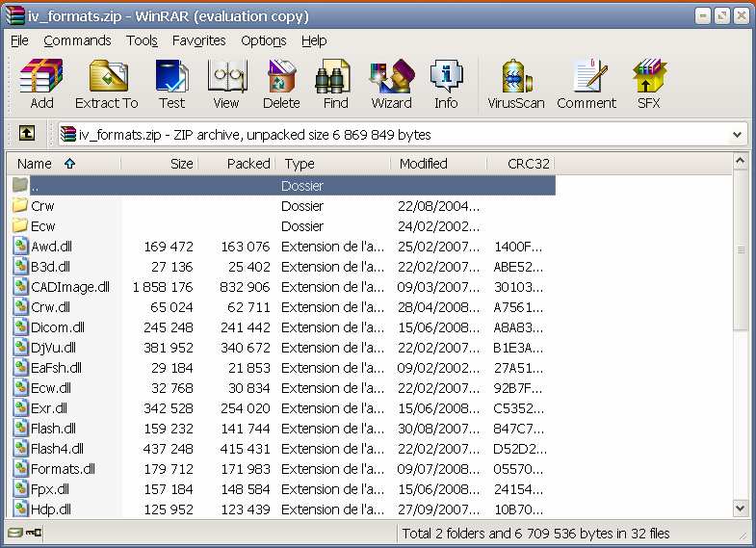Sort by the Size column header
The width and height of the screenshot is (756, 548).
(160, 164)
